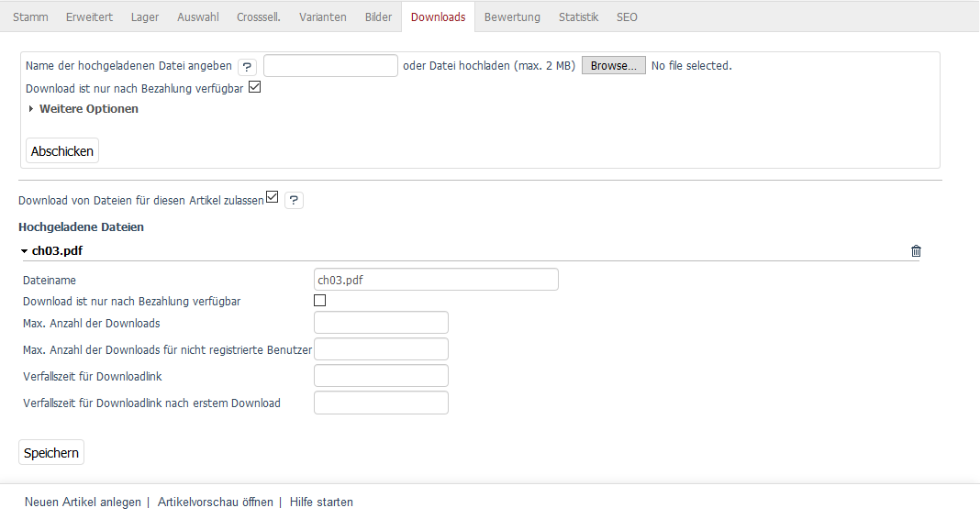Image resolution: width=980 pixels, height=519 pixels.
Task: Click Neuen Artikel anlegen link
Action: click(83, 502)
